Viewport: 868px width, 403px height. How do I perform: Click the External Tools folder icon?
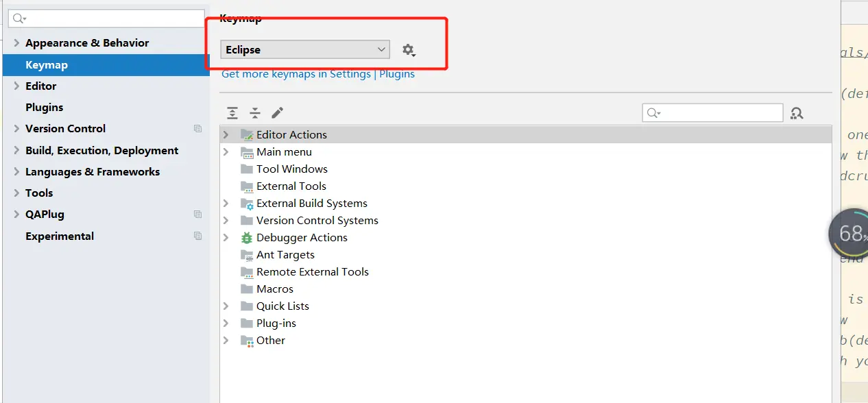[x=247, y=186]
